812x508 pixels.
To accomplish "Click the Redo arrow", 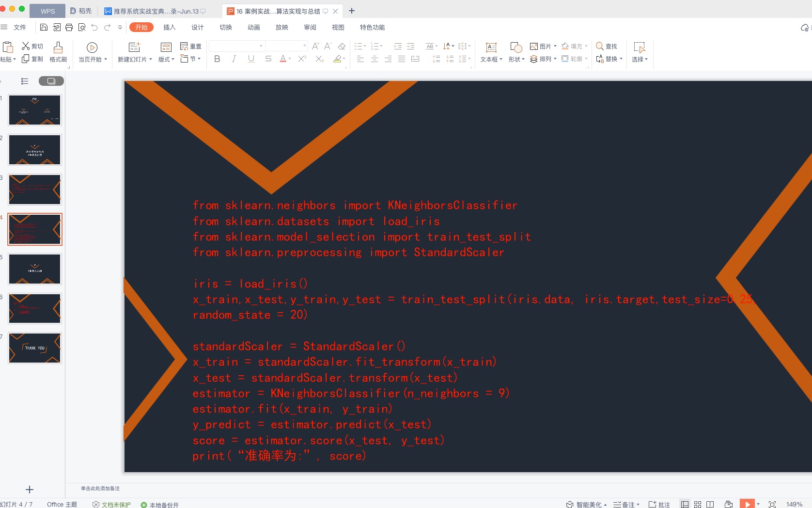I will click(108, 27).
